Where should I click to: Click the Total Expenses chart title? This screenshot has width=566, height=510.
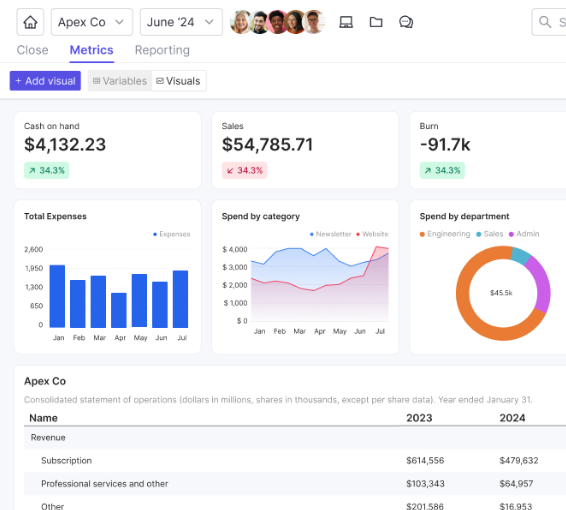point(55,216)
